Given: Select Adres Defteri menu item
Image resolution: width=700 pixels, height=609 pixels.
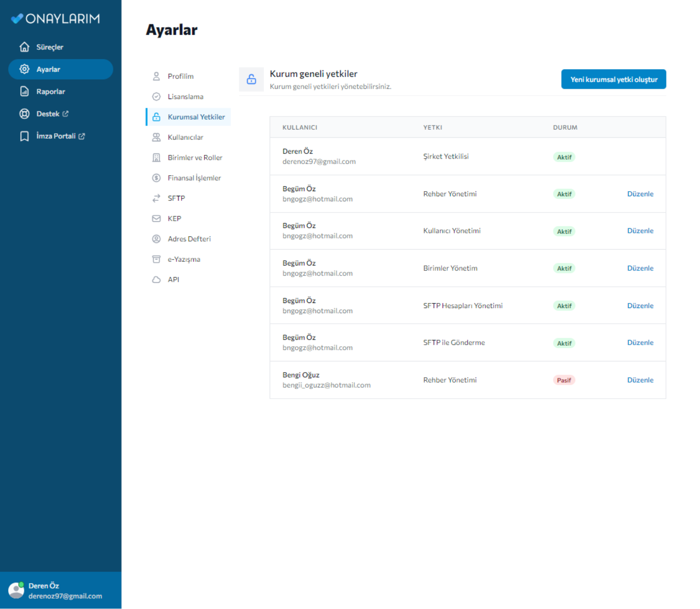Looking at the screenshot, I should tap(189, 239).
